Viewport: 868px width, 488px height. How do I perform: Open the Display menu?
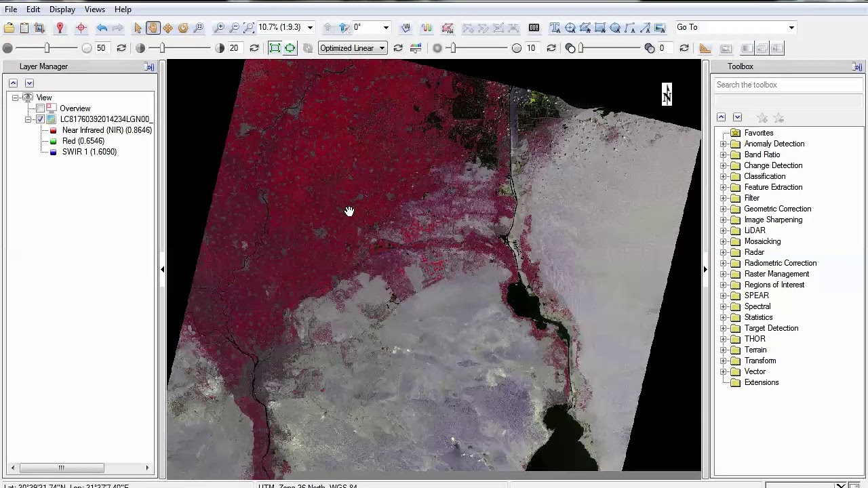(62, 9)
